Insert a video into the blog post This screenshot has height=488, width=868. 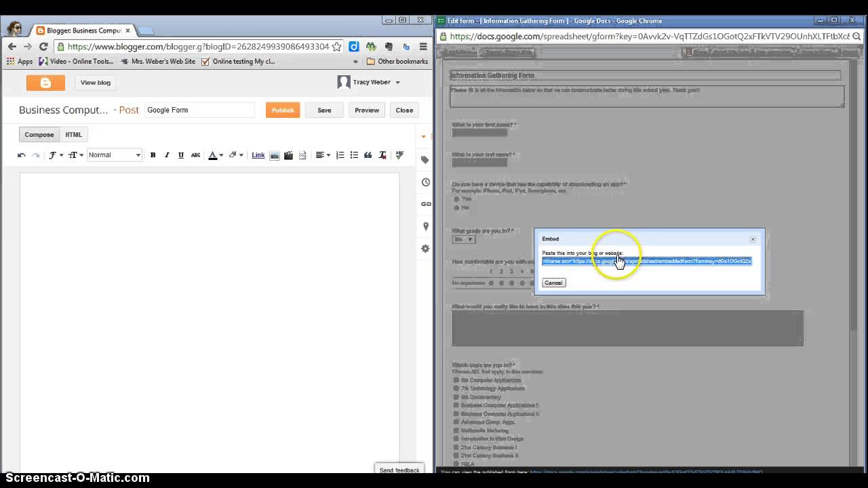click(288, 155)
